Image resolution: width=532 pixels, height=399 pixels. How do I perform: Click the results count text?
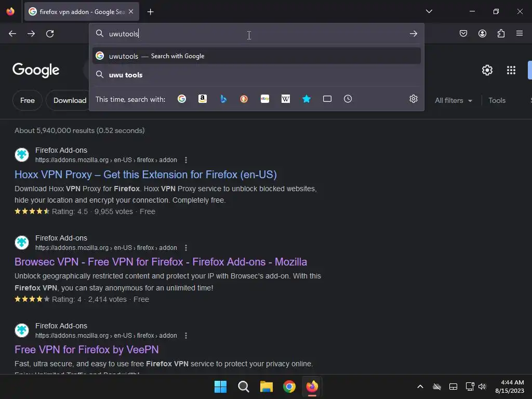click(79, 130)
